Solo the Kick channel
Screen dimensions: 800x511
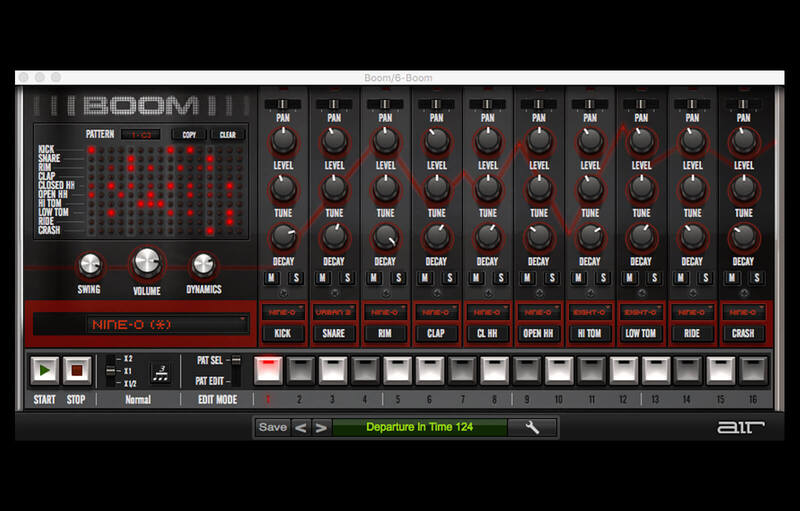click(x=296, y=278)
